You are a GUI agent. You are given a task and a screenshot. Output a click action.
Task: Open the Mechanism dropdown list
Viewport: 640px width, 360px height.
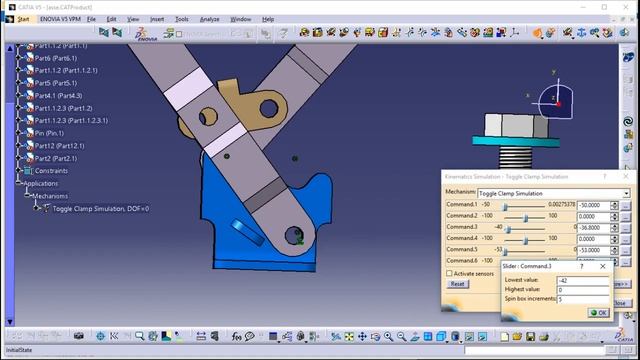point(626,193)
